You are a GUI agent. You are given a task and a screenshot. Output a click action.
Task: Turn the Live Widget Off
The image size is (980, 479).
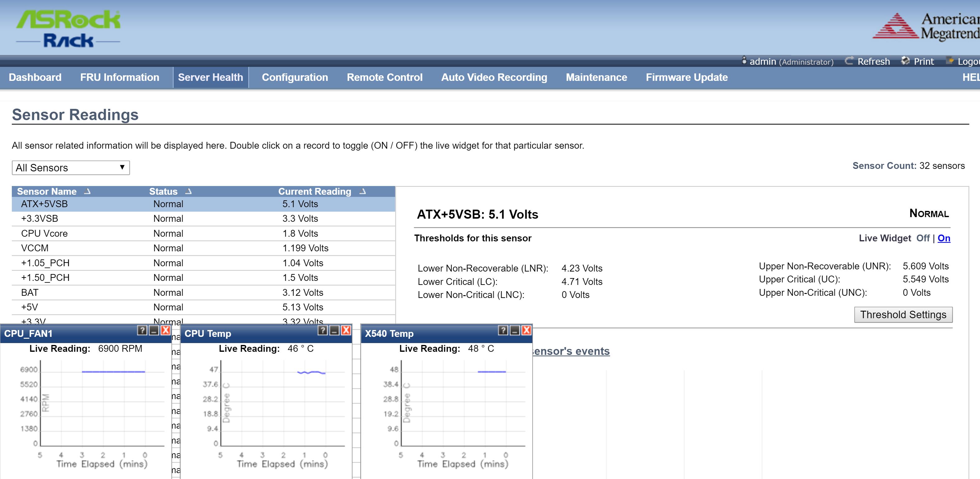point(922,238)
